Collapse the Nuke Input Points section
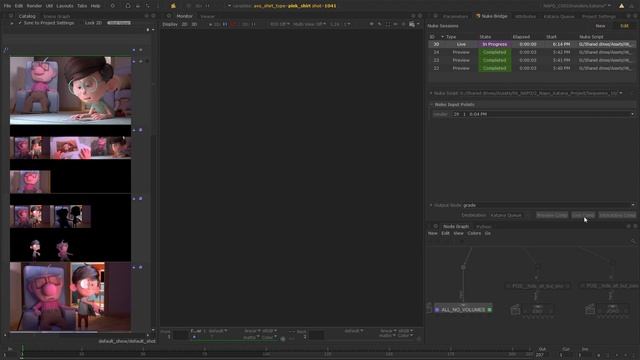Screen dimensions: 640x360 click(x=431, y=105)
